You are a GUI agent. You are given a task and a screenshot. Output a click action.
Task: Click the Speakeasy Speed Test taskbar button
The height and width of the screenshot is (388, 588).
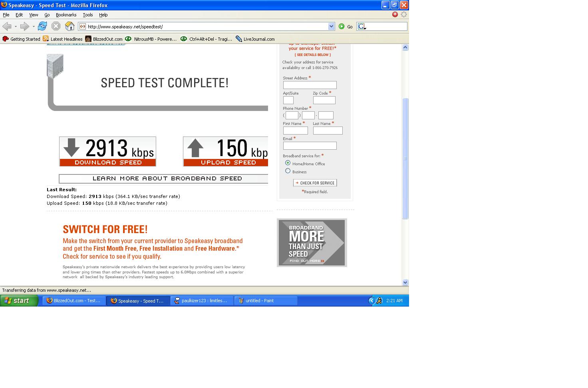[138, 301]
